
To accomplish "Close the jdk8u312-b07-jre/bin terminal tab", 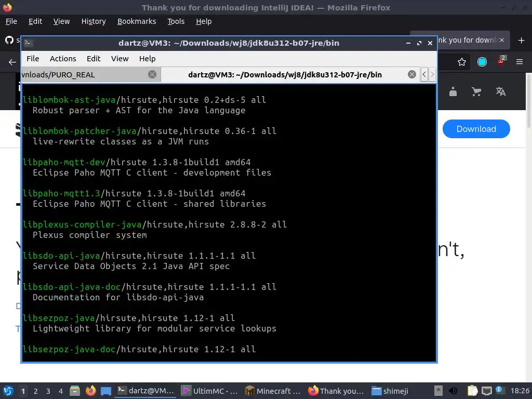I will click(x=412, y=74).
